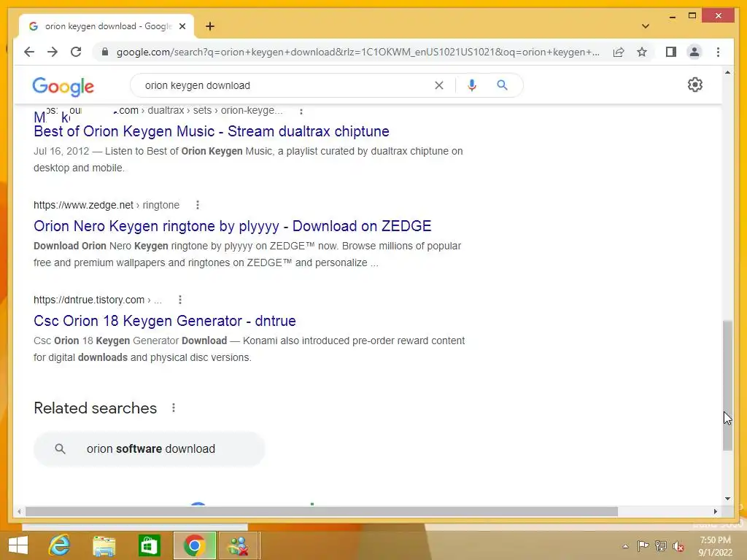Share this page from address bar

click(619, 52)
